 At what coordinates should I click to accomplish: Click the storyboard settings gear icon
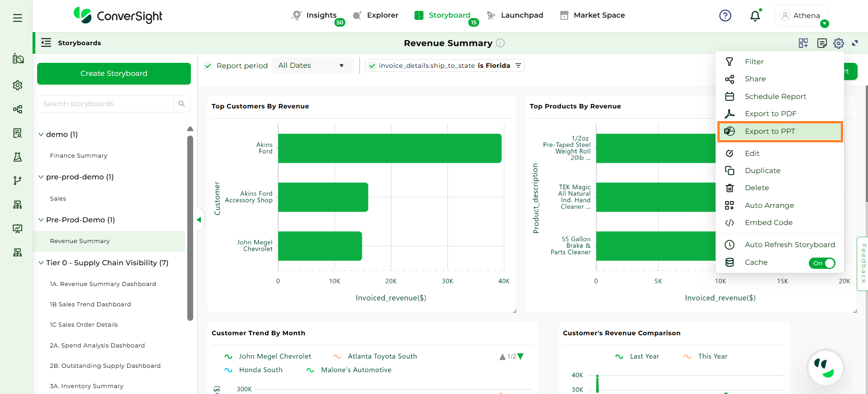click(x=839, y=43)
